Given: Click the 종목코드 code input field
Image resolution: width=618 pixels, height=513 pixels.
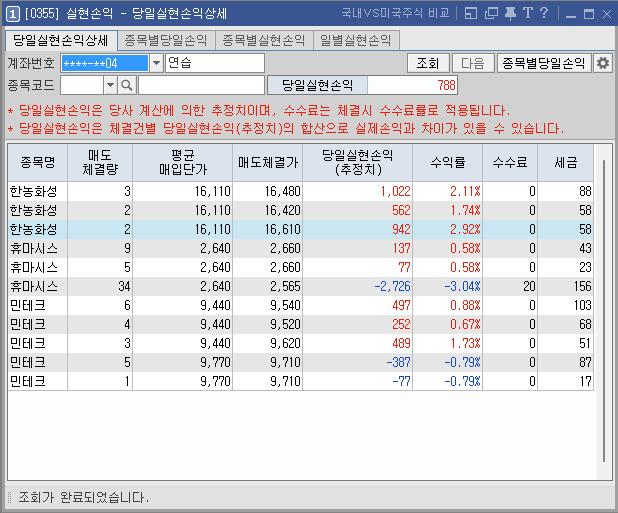Looking at the screenshot, I should 82,85.
